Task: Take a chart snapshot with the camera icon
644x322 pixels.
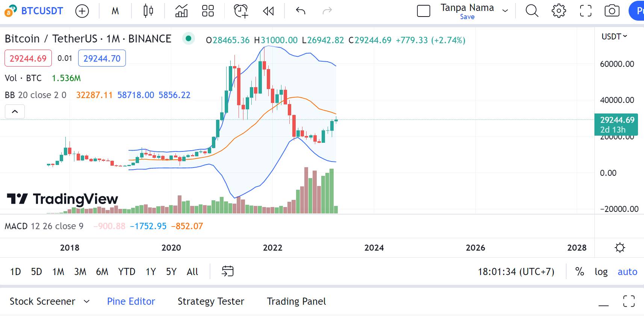Action: click(x=612, y=11)
